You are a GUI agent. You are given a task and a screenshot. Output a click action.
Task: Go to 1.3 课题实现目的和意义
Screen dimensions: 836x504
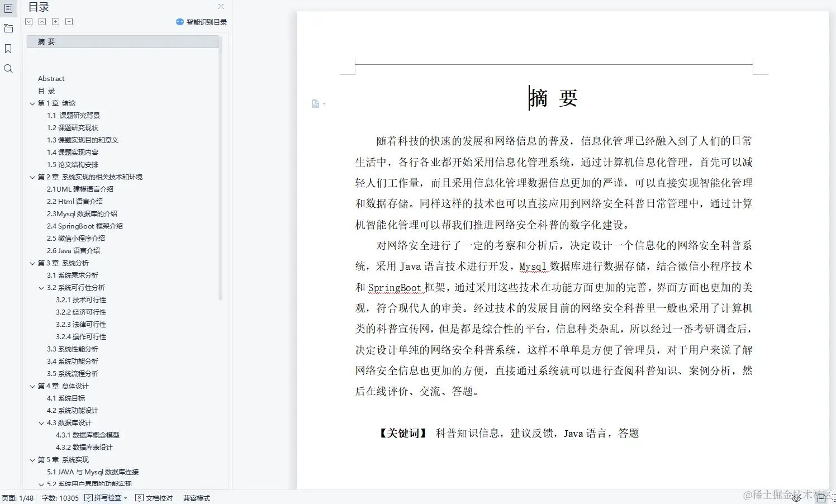pos(83,140)
